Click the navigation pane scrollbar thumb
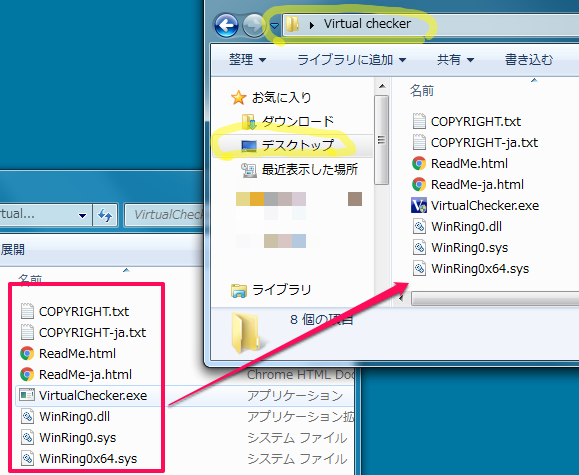This screenshot has height=475, width=579. tap(381, 140)
